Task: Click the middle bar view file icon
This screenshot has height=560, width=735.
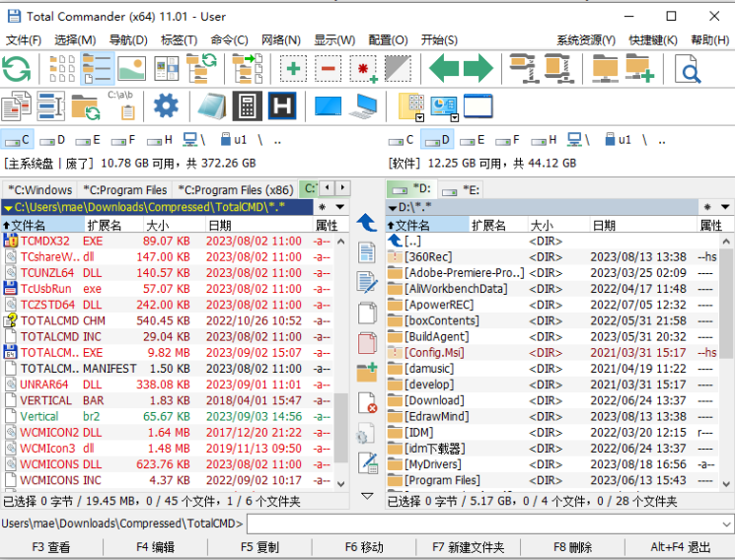Action: tap(367, 253)
